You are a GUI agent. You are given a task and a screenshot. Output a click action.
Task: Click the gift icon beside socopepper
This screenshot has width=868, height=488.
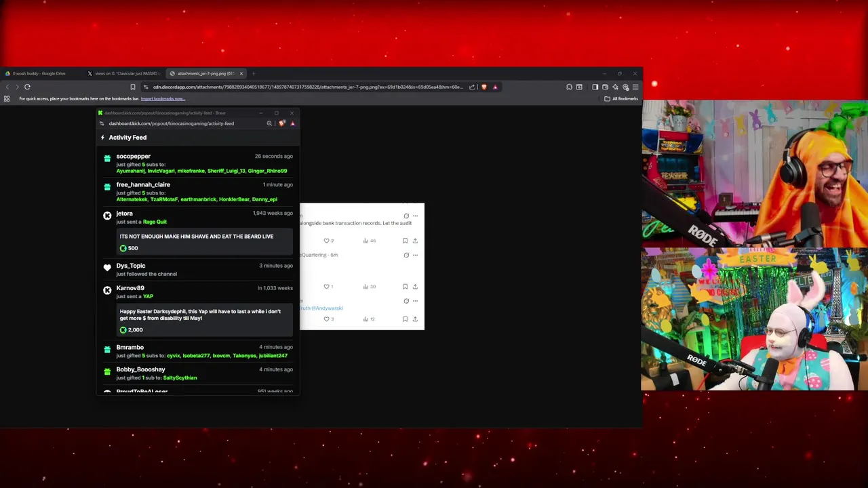click(x=107, y=159)
